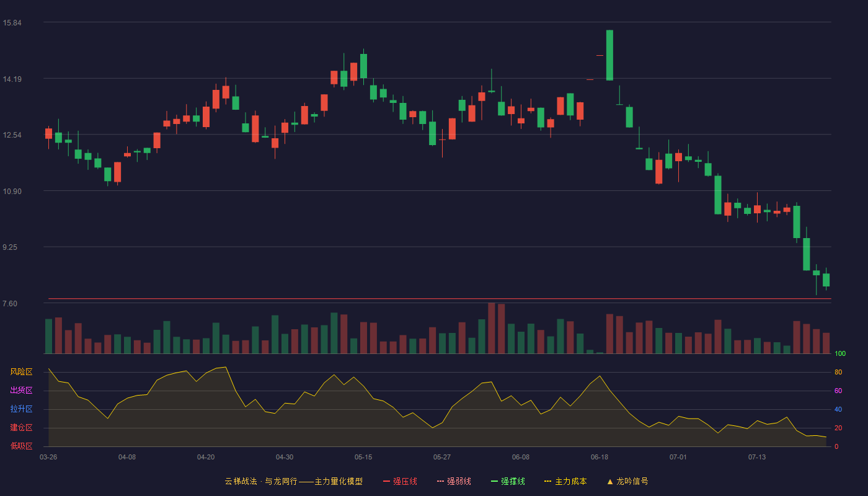Toggle the green 强撑线 legend line icon

[x=494, y=481]
